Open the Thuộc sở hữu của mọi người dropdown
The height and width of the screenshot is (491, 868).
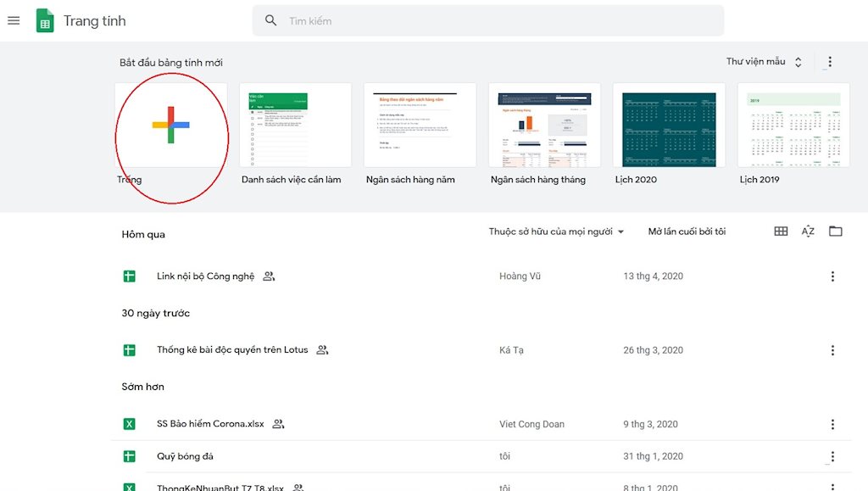[555, 231]
